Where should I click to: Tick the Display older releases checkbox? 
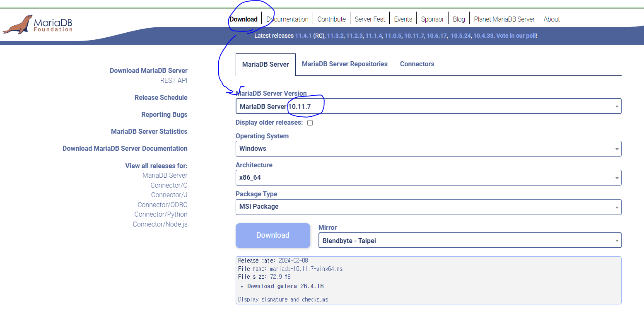point(310,123)
